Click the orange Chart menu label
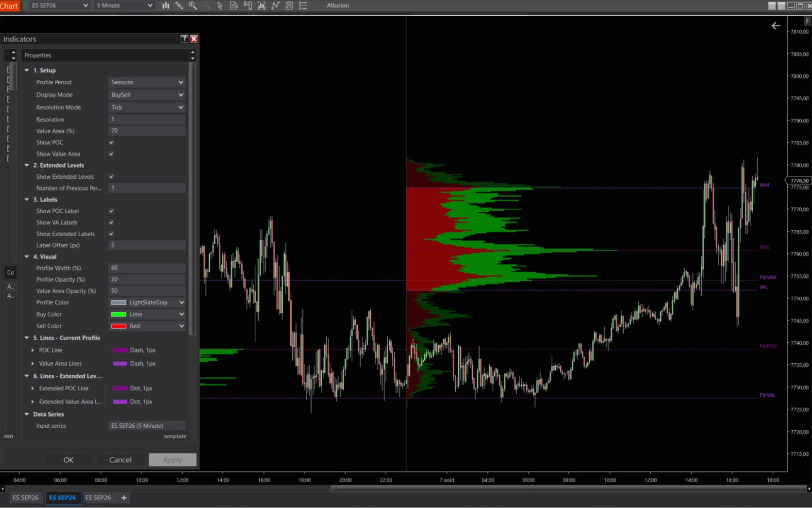The image size is (812, 508). (x=10, y=6)
